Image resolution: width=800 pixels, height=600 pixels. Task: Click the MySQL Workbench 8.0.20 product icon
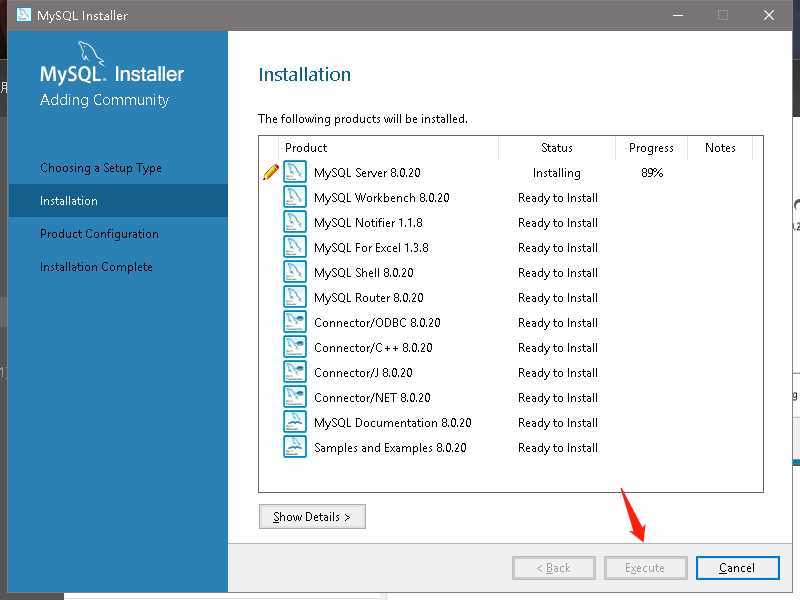click(295, 197)
